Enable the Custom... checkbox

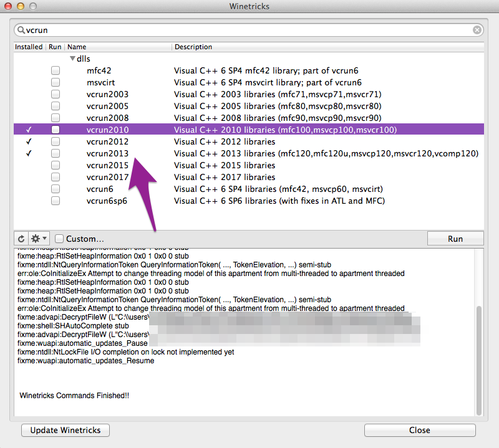point(59,239)
